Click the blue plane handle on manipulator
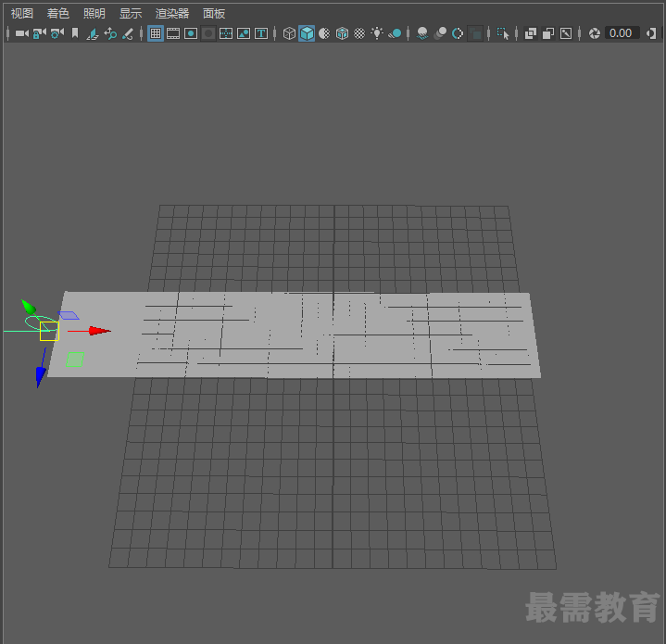 (x=69, y=315)
